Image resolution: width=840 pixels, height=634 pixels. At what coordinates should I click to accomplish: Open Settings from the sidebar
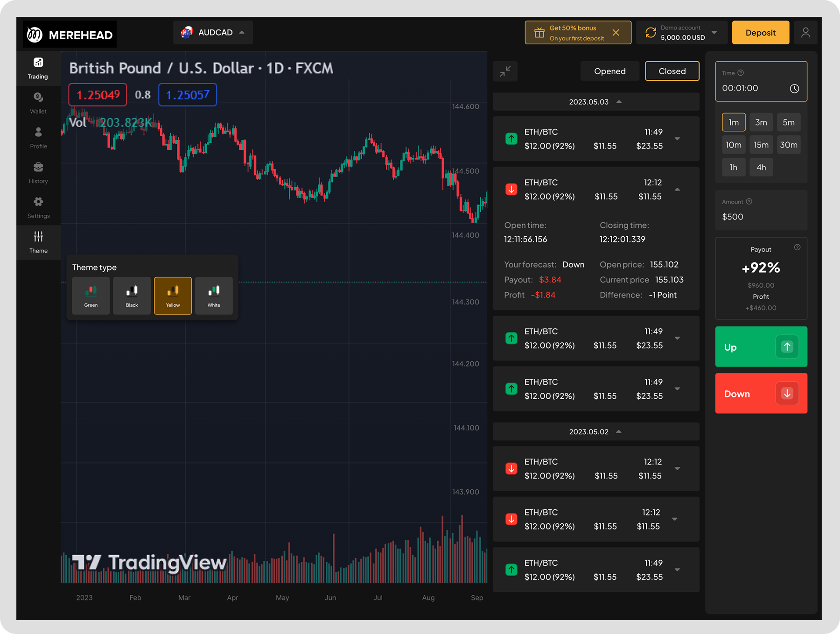click(x=38, y=208)
